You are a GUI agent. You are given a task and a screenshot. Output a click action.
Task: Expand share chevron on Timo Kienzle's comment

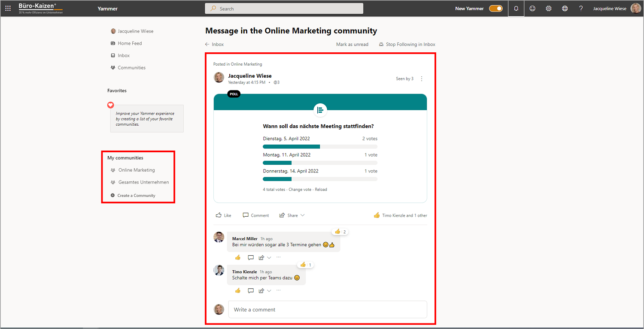pyautogui.click(x=269, y=290)
